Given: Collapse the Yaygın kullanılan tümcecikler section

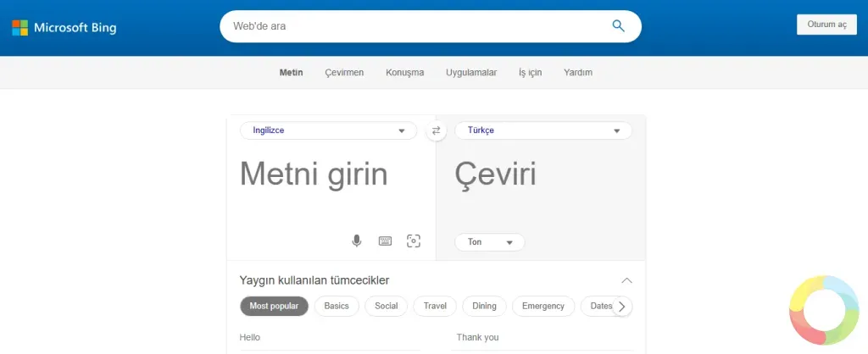Looking at the screenshot, I should coord(626,280).
